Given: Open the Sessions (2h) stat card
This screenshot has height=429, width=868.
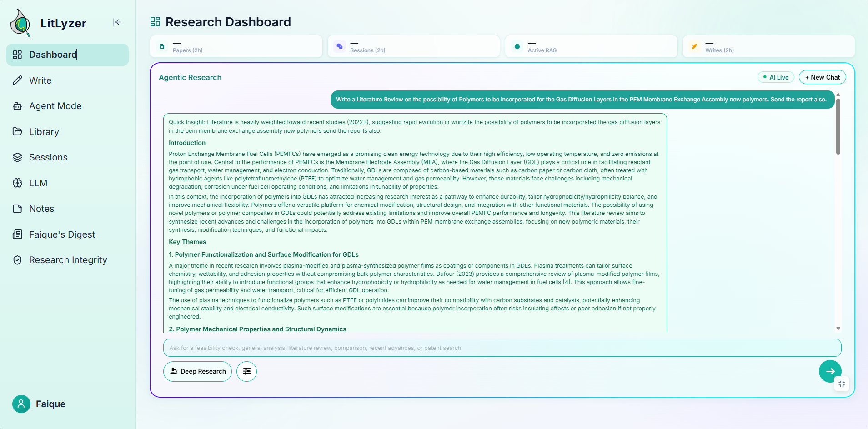Looking at the screenshot, I should coord(414,46).
